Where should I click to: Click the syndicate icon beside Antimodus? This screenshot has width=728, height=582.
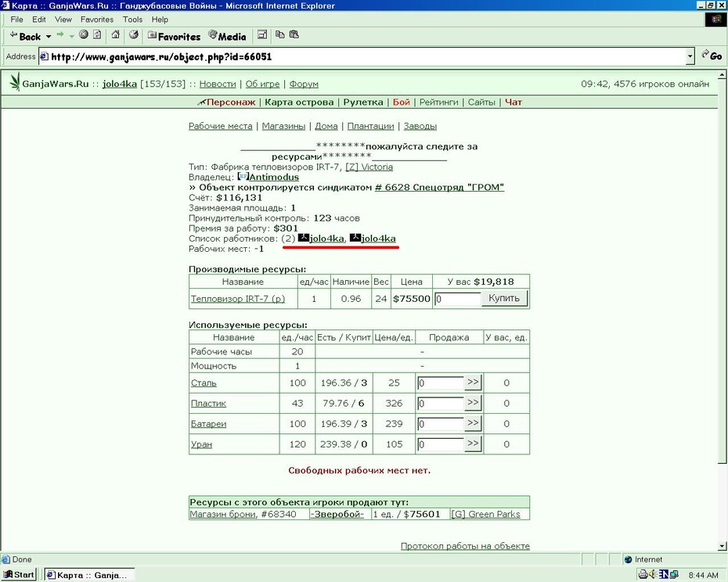pyautogui.click(x=243, y=176)
